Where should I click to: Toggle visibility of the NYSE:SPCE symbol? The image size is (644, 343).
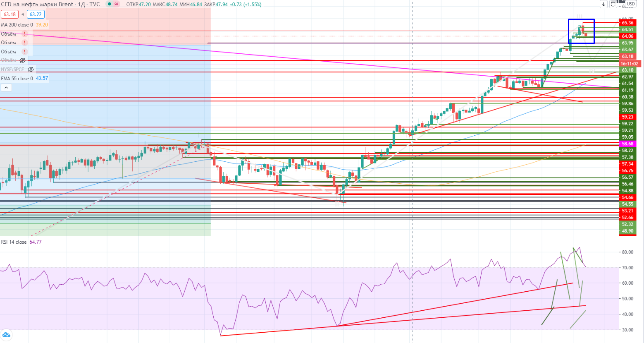point(31,70)
